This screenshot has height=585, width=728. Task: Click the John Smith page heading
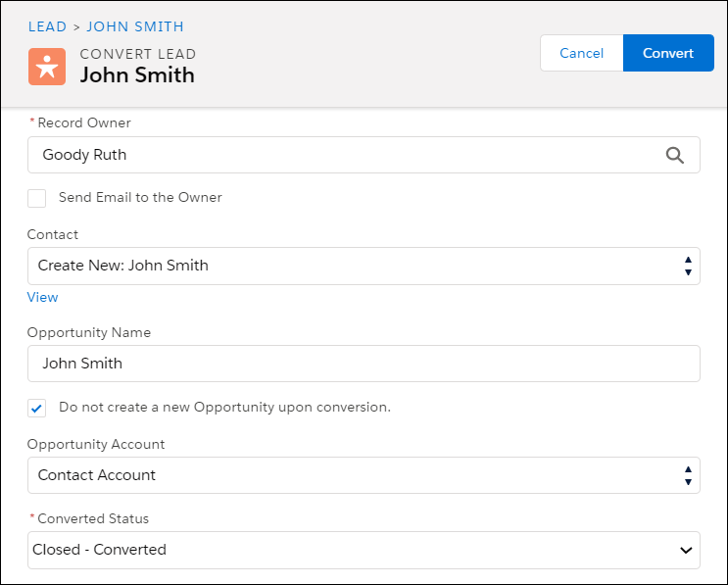click(x=137, y=75)
